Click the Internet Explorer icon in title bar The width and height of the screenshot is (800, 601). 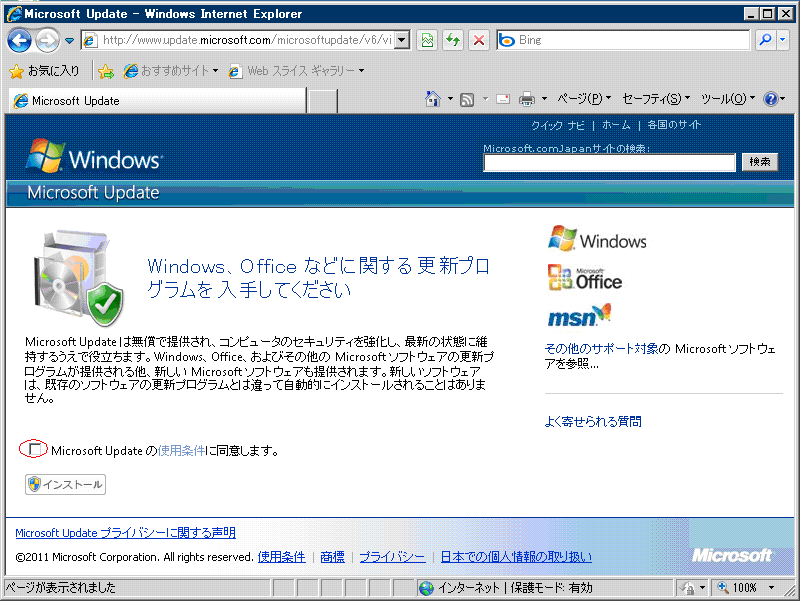pos(14,14)
